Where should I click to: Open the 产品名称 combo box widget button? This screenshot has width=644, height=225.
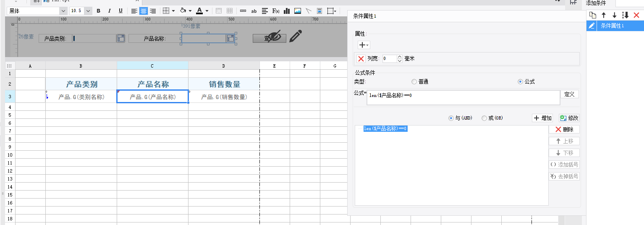tap(230, 39)
